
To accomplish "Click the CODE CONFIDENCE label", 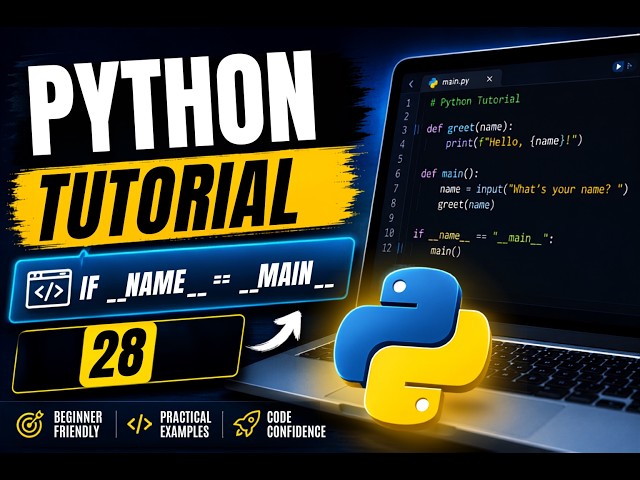I will (x=296, y=424).
